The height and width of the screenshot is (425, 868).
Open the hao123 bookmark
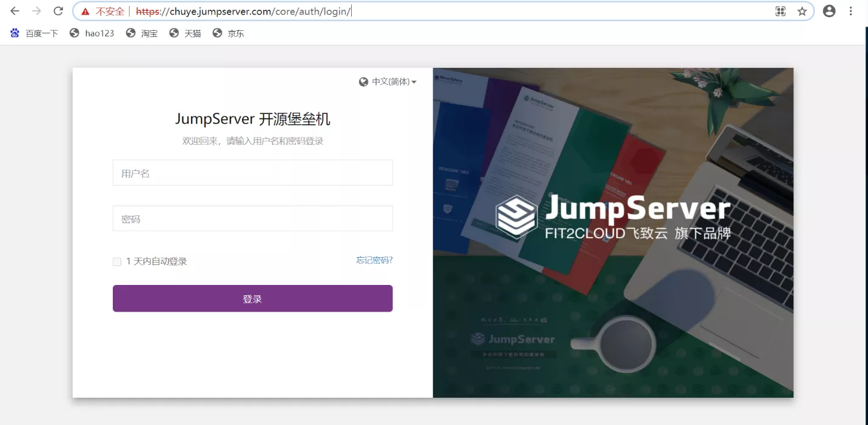pos(92,33)
